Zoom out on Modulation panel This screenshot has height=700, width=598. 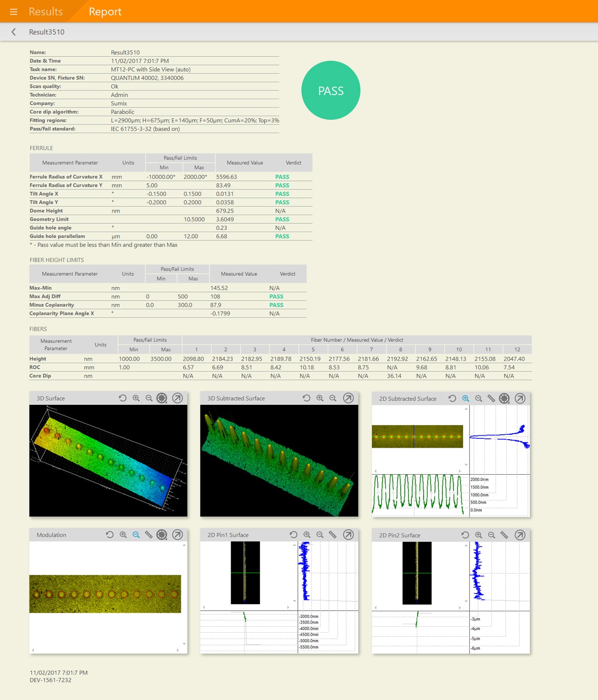[x=136, y=534]
